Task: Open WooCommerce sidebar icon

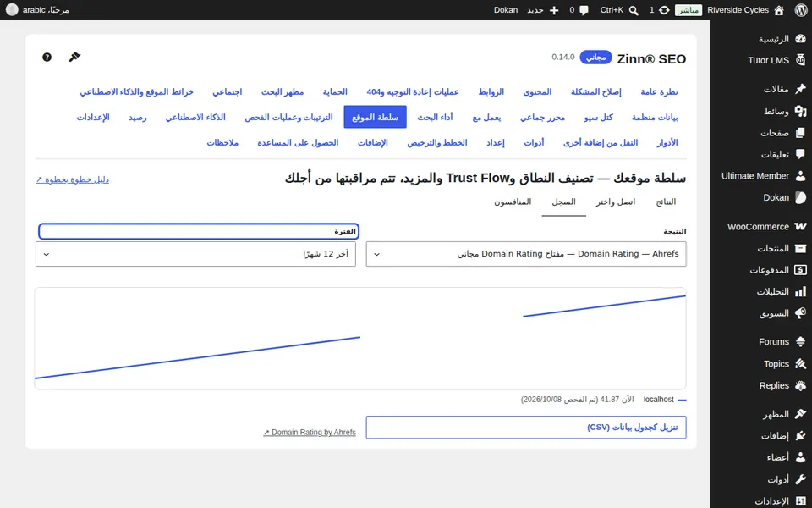Action: [801, 227]
